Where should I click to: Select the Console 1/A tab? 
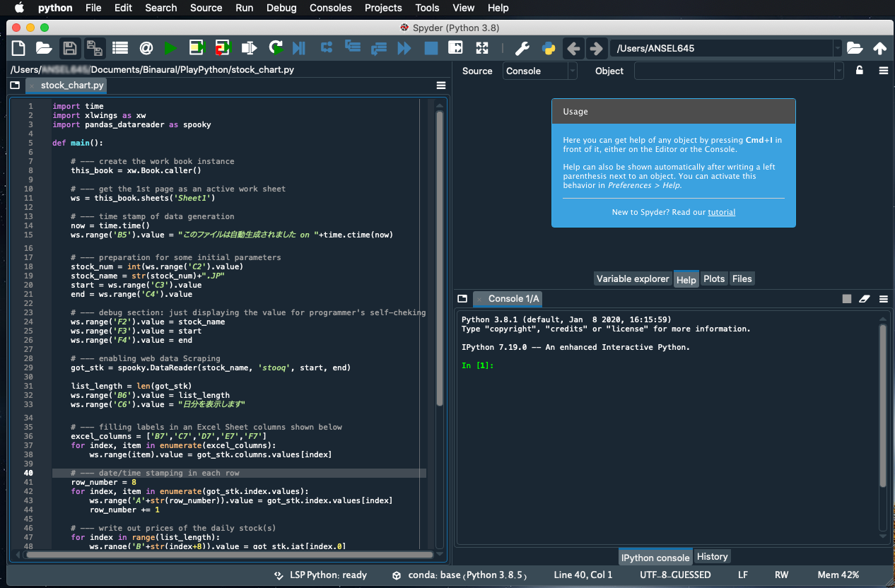coord(513,299)
